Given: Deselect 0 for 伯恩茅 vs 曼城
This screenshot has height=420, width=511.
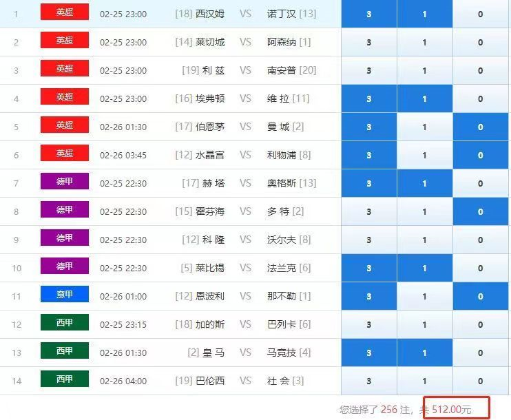Looking at the screenshot, I should click(x=481, y=127).
